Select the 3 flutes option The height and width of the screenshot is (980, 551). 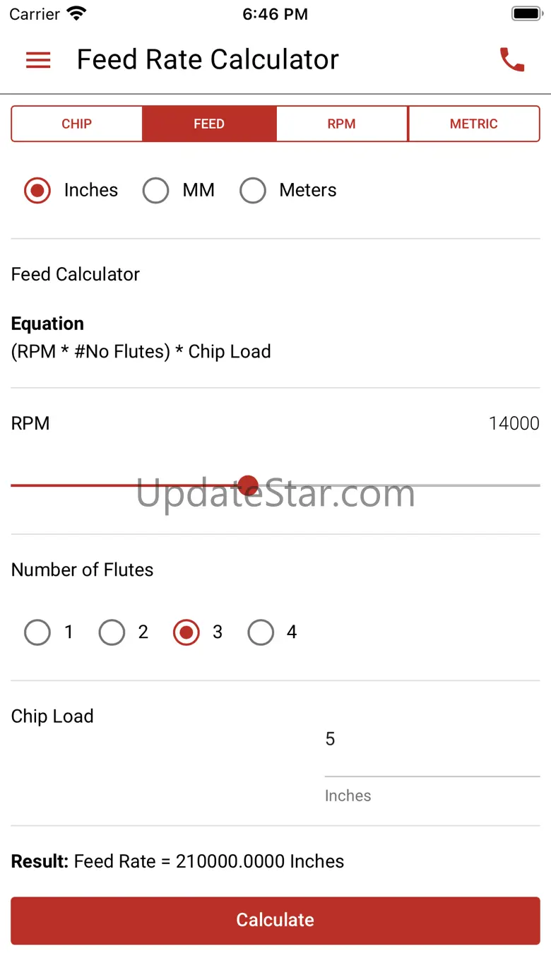pyautogui.click(x=186, y=632)
